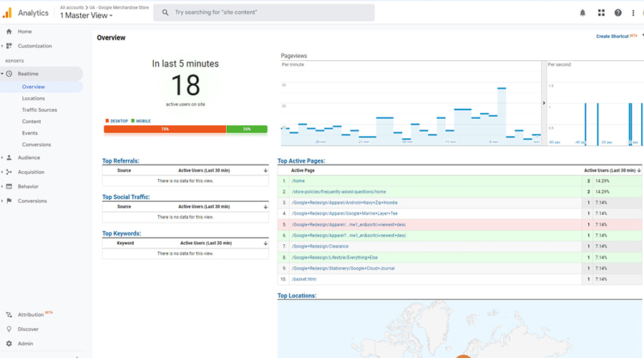Sort Top Keywords by Active Users arrow

265,243
